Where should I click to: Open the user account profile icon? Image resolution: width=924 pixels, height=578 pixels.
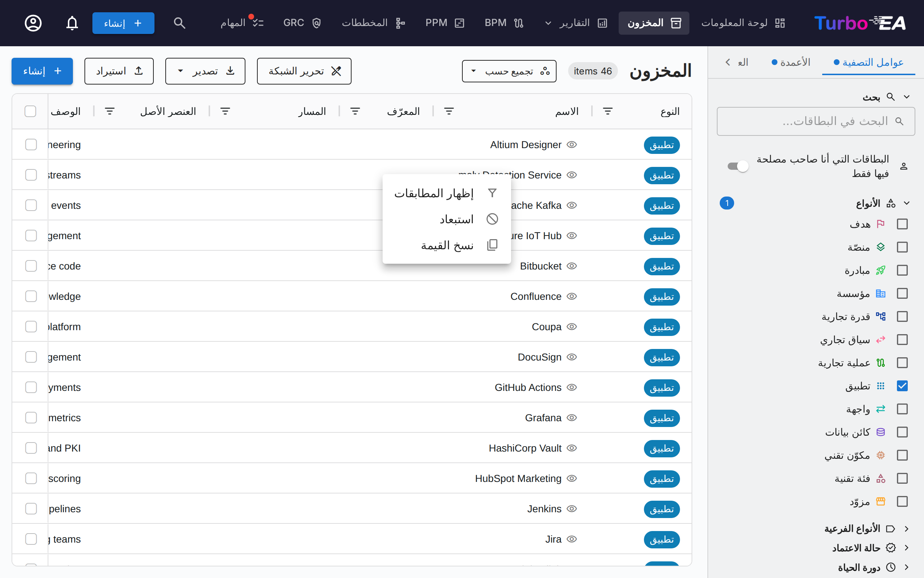click(33, 23)
